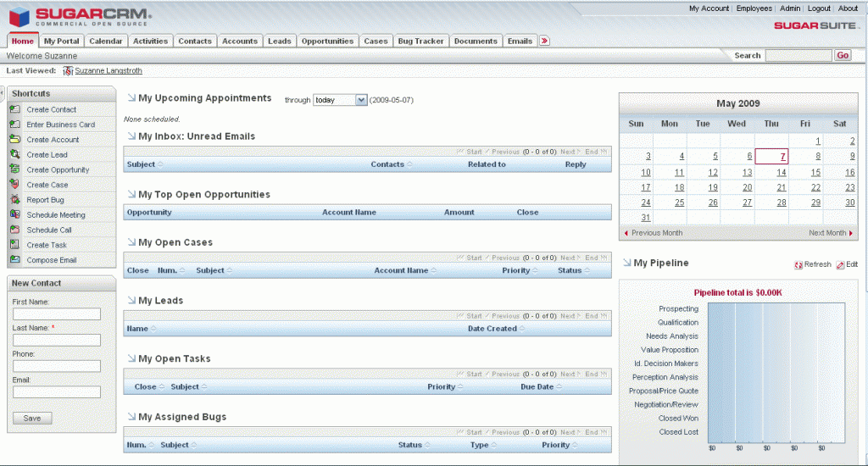Click the My Pipeline Edit pencil icon

click(840, 265)
